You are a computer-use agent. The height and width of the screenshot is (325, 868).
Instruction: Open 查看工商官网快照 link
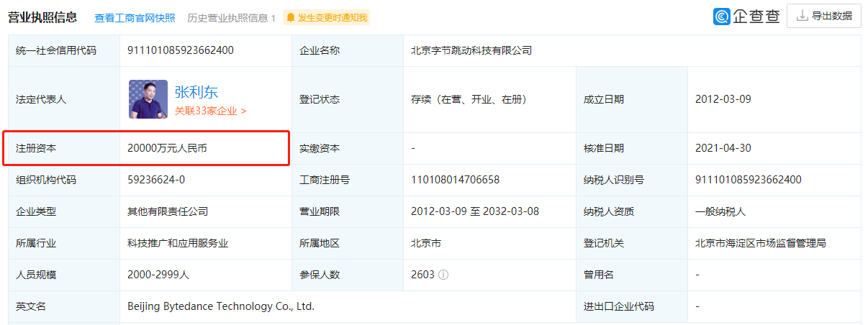point(135,18)
